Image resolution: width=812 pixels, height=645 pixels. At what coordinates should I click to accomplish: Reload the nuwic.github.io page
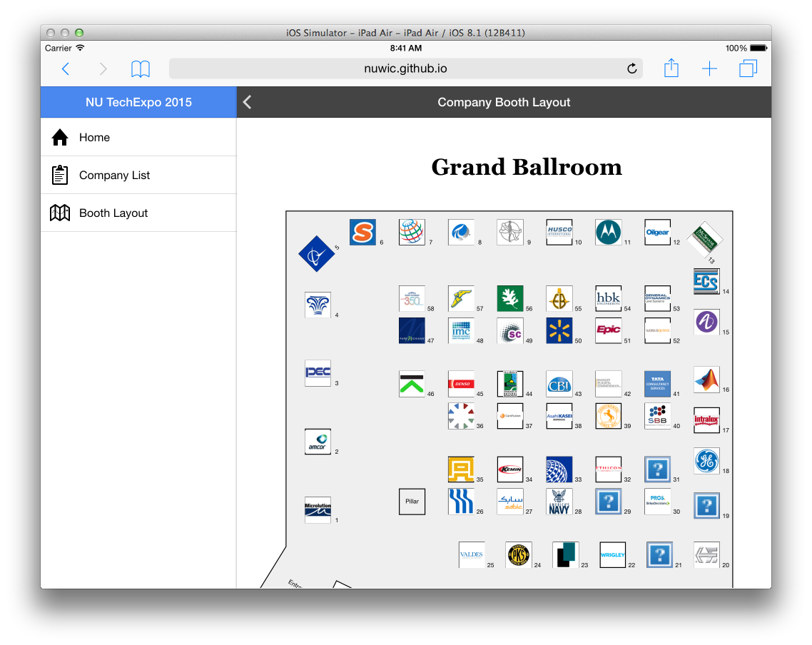631,68
